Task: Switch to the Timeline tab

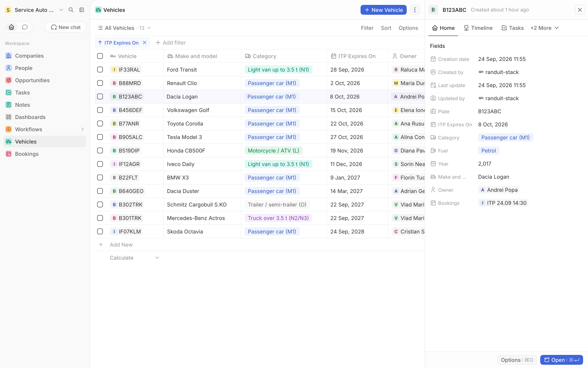Action: 478,28
